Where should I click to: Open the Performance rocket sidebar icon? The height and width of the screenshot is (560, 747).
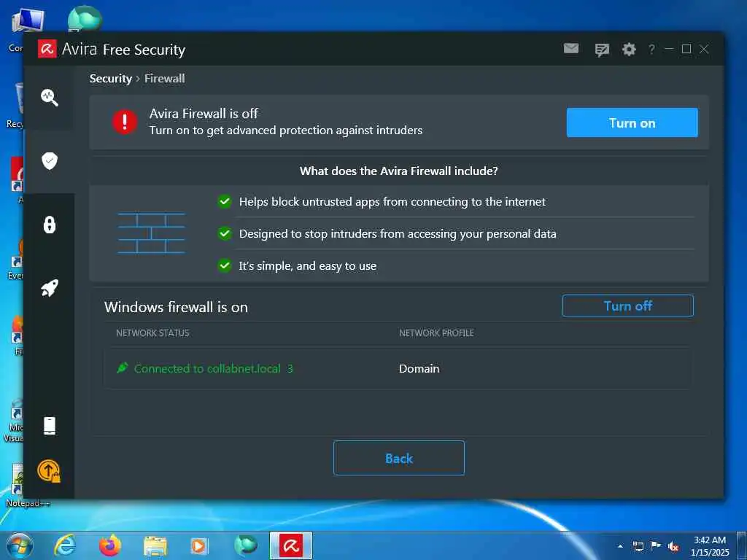(50, 287)
